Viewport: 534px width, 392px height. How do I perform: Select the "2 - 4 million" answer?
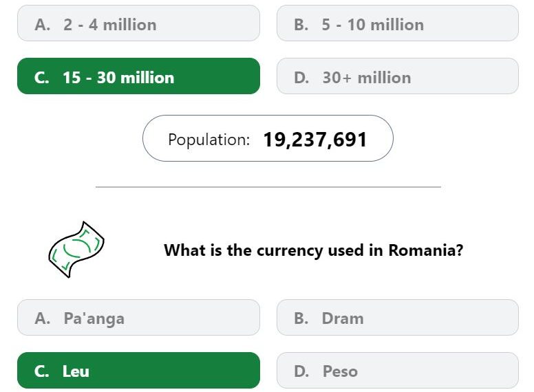point(138,23)
